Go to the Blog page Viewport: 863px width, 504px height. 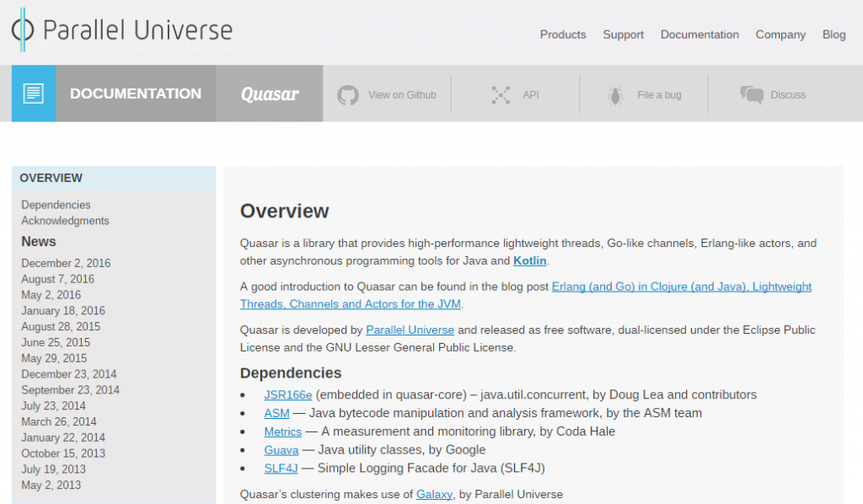(834, 35)
